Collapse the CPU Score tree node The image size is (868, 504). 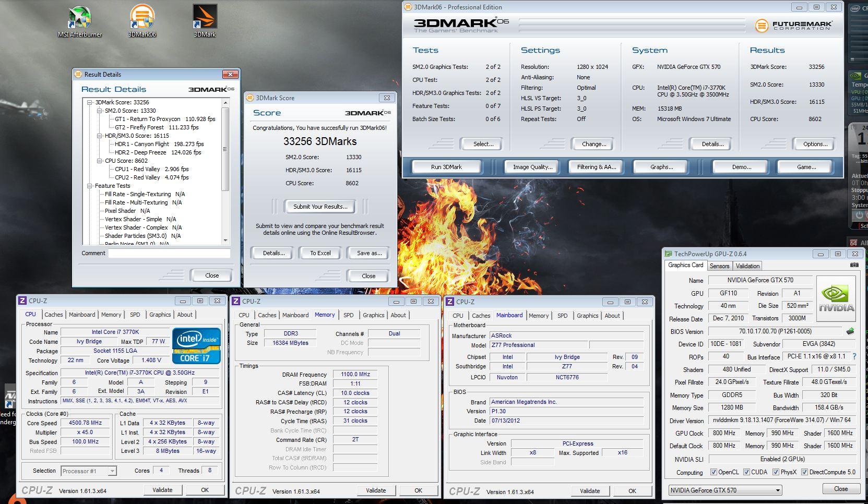tap(100, 161)
